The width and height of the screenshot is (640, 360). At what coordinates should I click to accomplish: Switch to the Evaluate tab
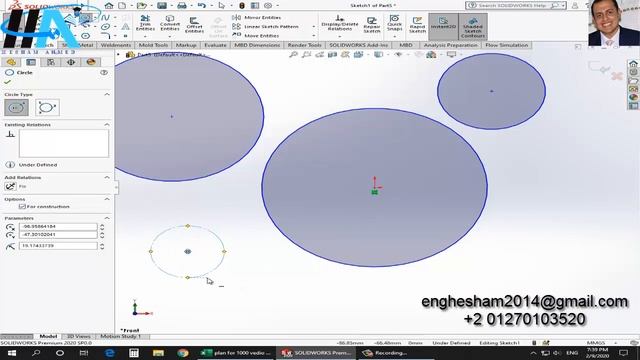click(215, 45)
